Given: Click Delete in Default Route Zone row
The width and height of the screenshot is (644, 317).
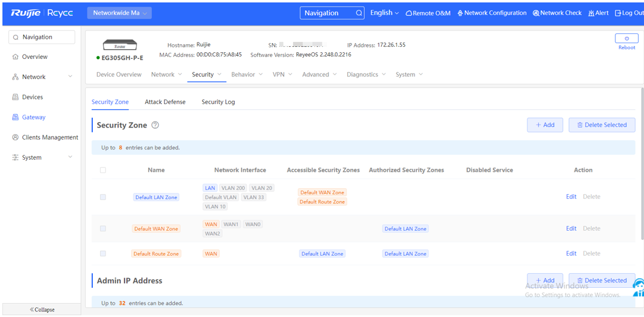Looking at the screenshot, I should click(591, 254).
